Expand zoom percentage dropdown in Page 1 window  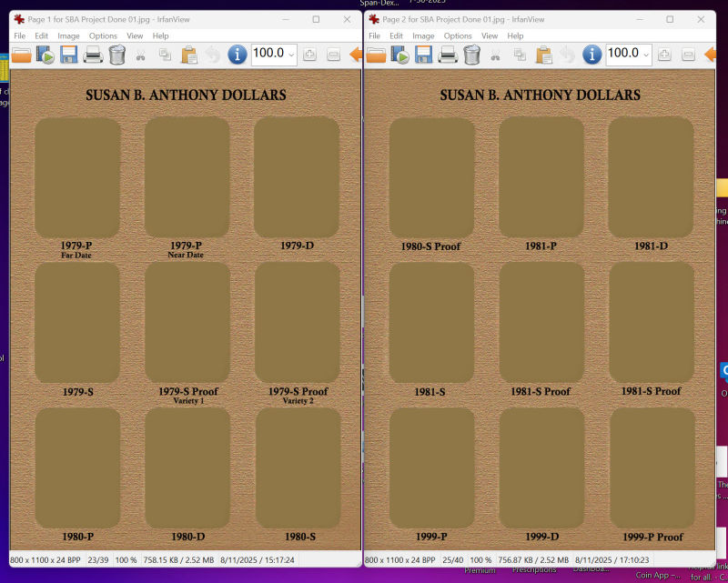(291, 55)
